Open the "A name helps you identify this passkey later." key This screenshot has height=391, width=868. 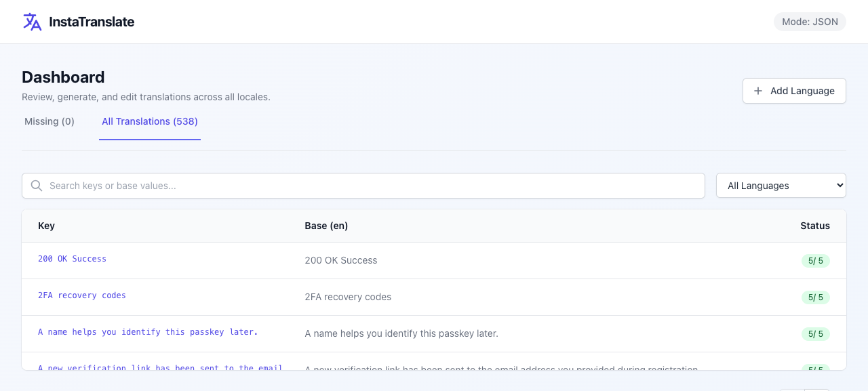coord(148,332)
